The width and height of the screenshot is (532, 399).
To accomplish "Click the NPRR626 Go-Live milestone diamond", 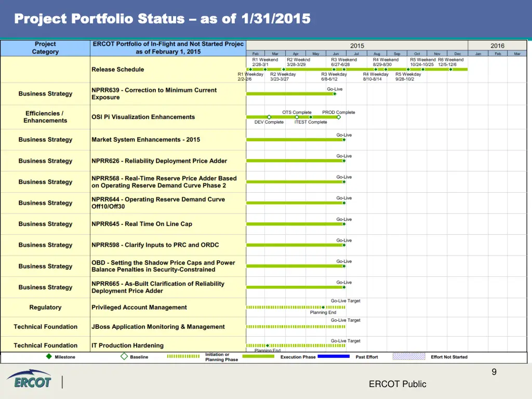I will 344,161.
